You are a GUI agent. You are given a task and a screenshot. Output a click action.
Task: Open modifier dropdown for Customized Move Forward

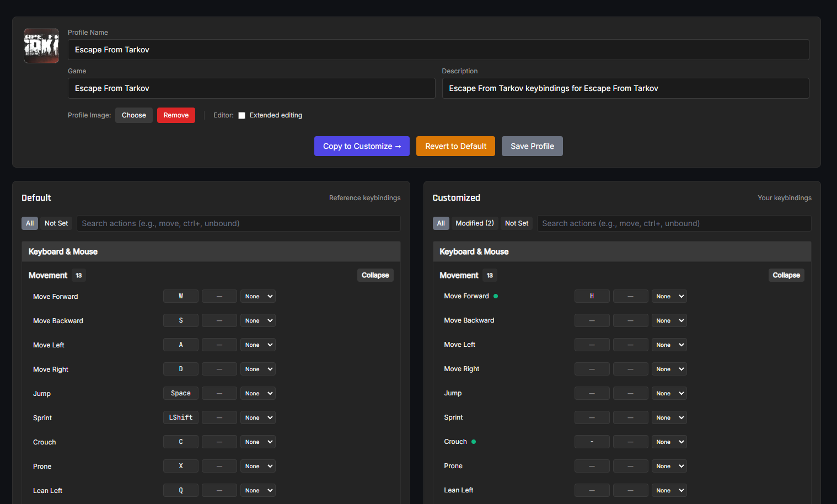669,296
